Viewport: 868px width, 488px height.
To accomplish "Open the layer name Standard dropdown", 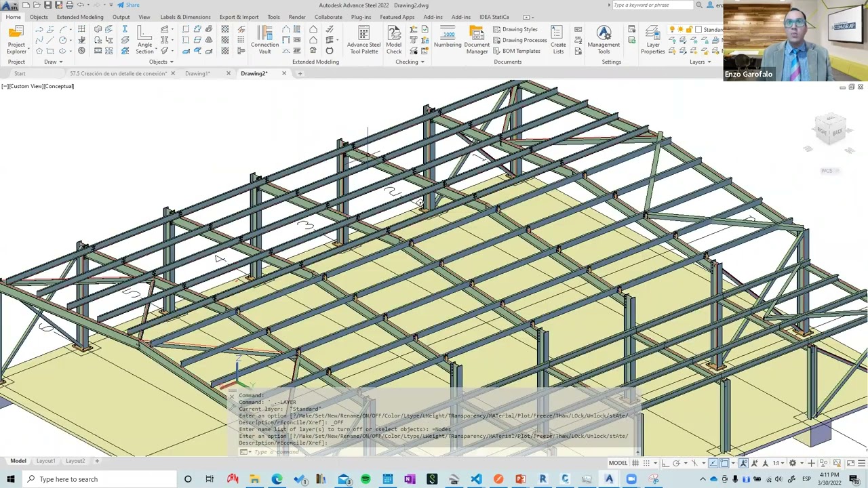I will click(x=713, y=29).
